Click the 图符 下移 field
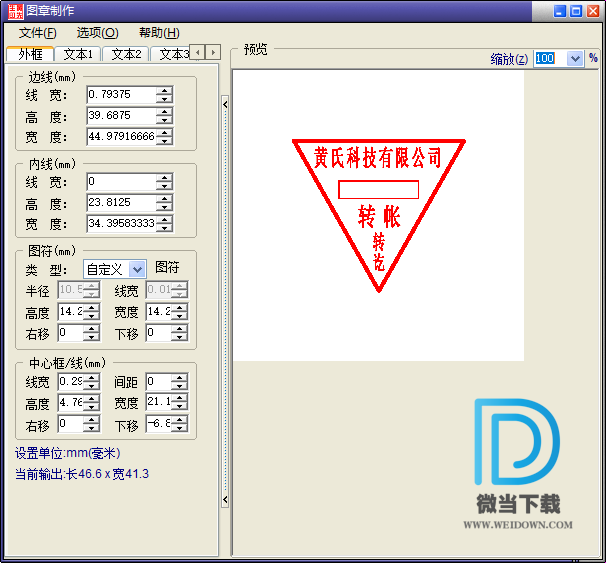This screenshot has width=606, height=563. coord(159,333)
